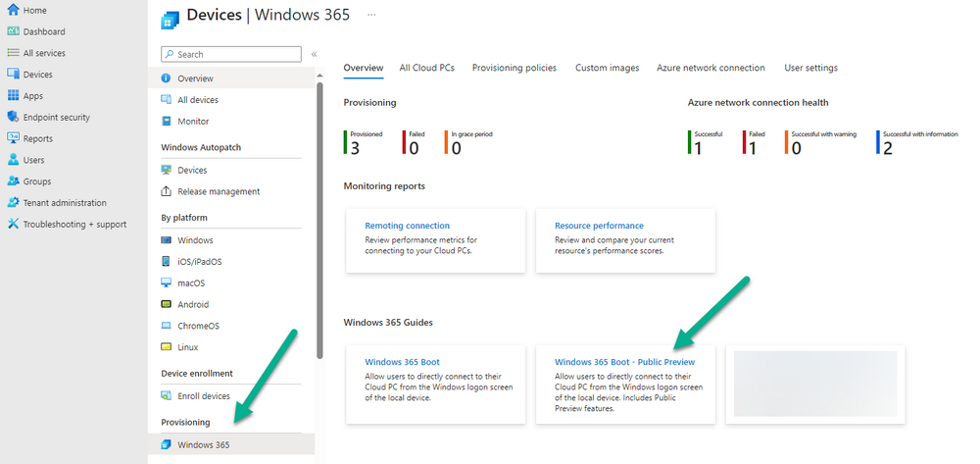Click the Users person icon
The image size is (980, 464).
[13, 160]
